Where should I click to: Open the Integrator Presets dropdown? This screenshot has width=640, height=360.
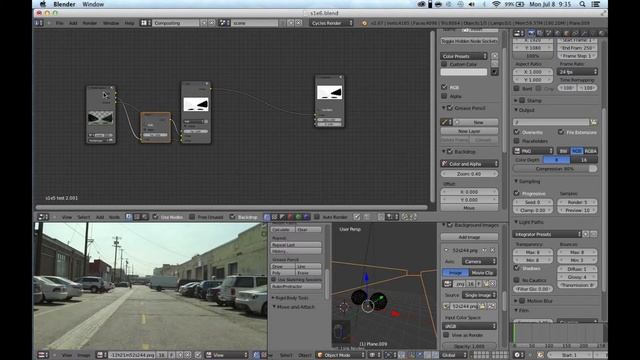547,234
